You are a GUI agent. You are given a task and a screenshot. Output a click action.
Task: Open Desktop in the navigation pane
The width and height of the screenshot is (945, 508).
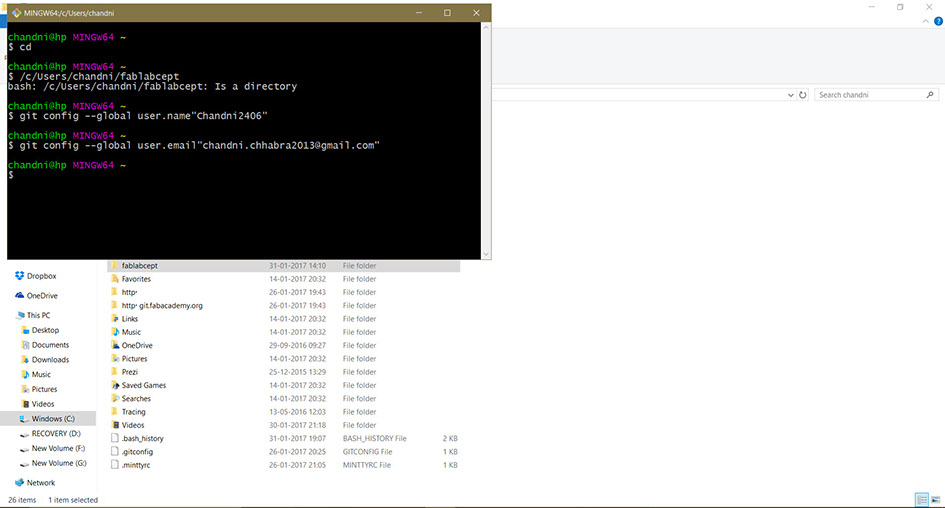pos(40,330)
